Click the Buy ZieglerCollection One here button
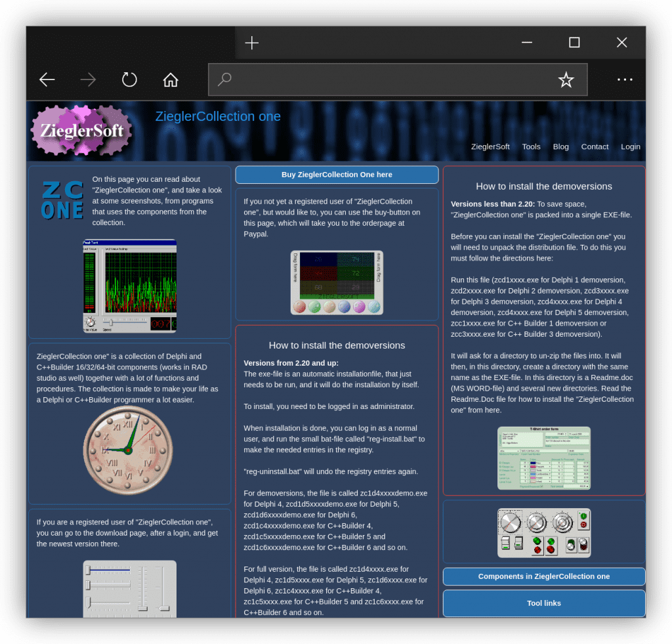 [x=337, y=175]
